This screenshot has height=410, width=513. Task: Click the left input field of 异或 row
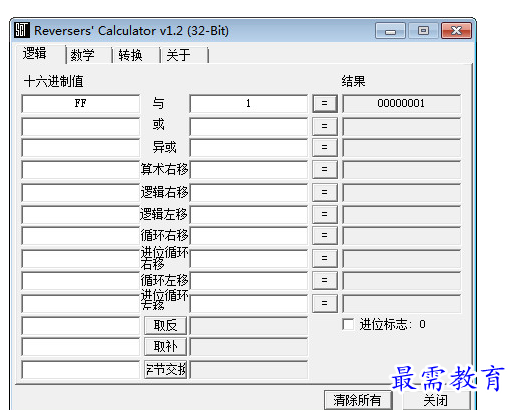pos(81,147)
